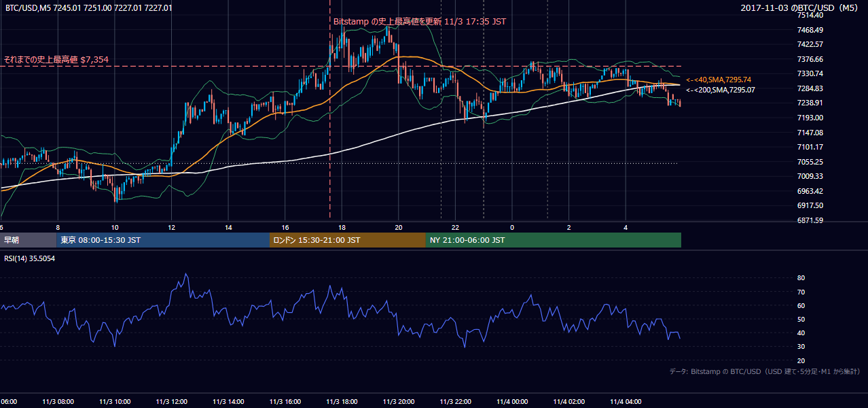This screenshot has width=868, height=408.
Task: Select the 東京 08:00-15:30 JST session bar
Action: tap(163, 240)
